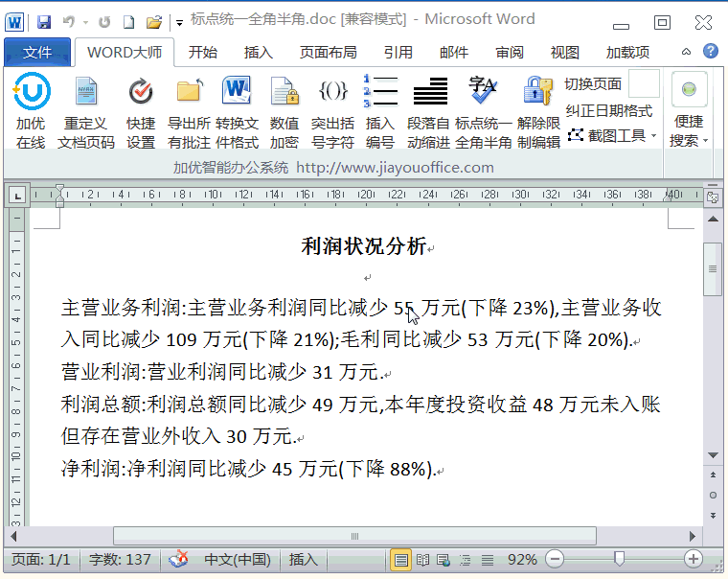
Task: Switch to Draft view
Action: 487,560
